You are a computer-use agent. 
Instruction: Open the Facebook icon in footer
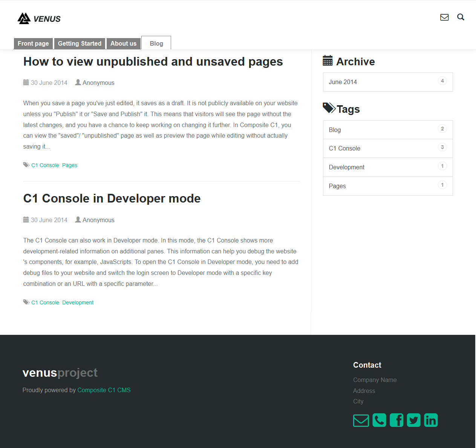396,420
